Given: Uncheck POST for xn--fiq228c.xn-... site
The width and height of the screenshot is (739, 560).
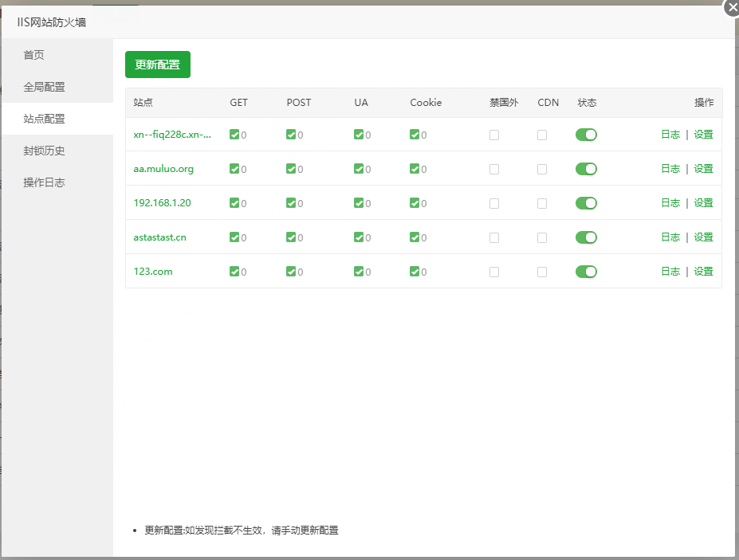Looking at the screenshot, I should (x=291, y=135).
